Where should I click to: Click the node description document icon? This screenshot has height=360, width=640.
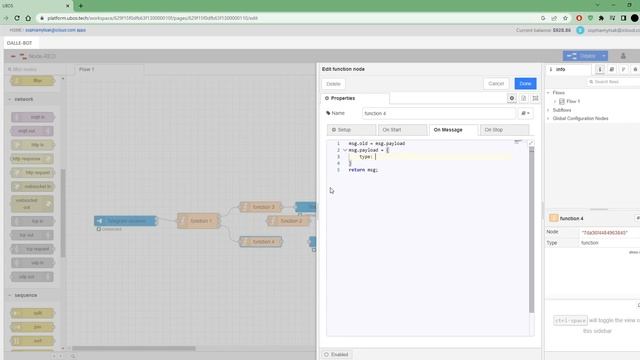pyautogui.click(x=524, y=98)
